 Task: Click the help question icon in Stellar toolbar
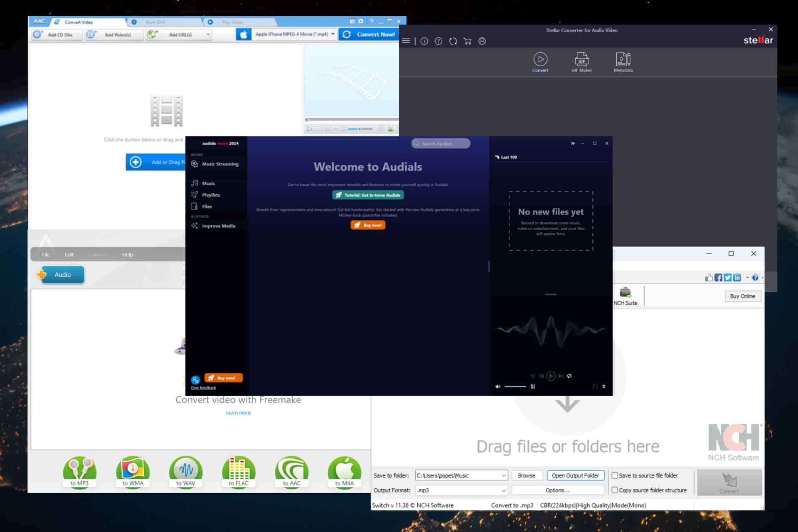pyautogui.click(x=438, y=41)
